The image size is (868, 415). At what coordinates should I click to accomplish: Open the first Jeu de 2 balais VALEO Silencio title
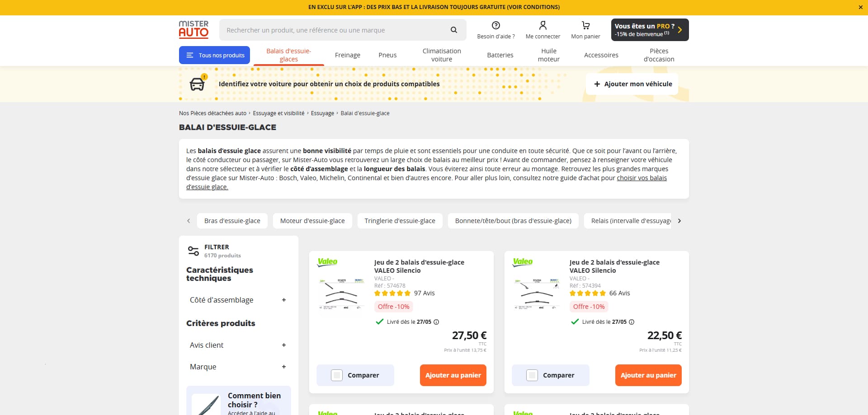click(x=419, y=266)
